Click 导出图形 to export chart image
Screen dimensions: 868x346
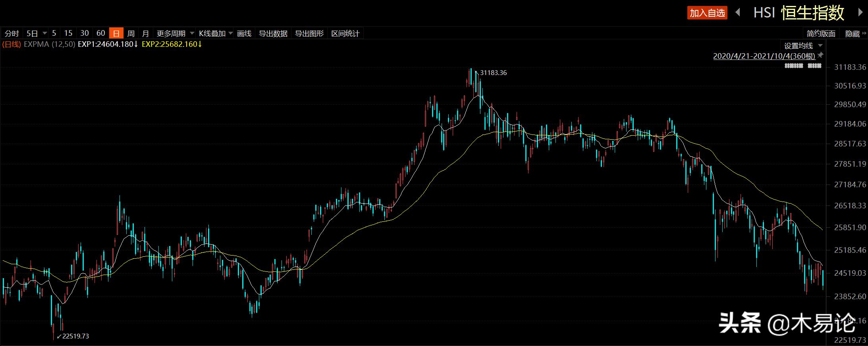click(309, 33)
